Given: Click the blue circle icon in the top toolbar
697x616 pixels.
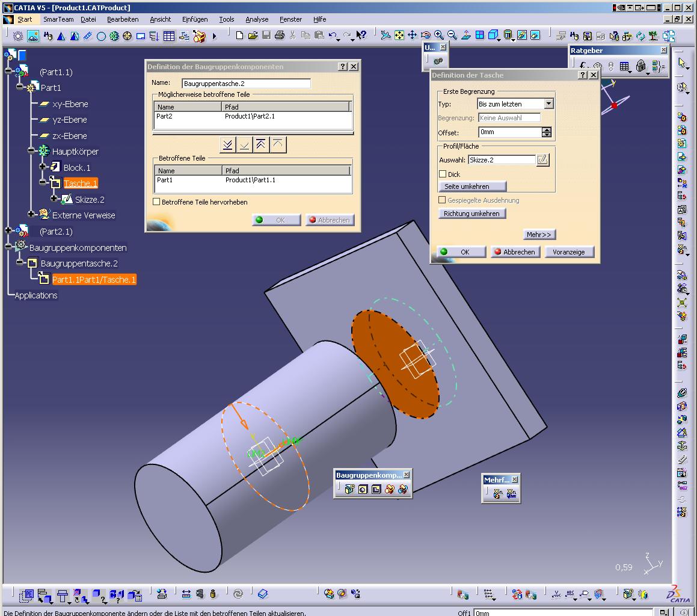Looking at the screenshot, I should 102,36.
